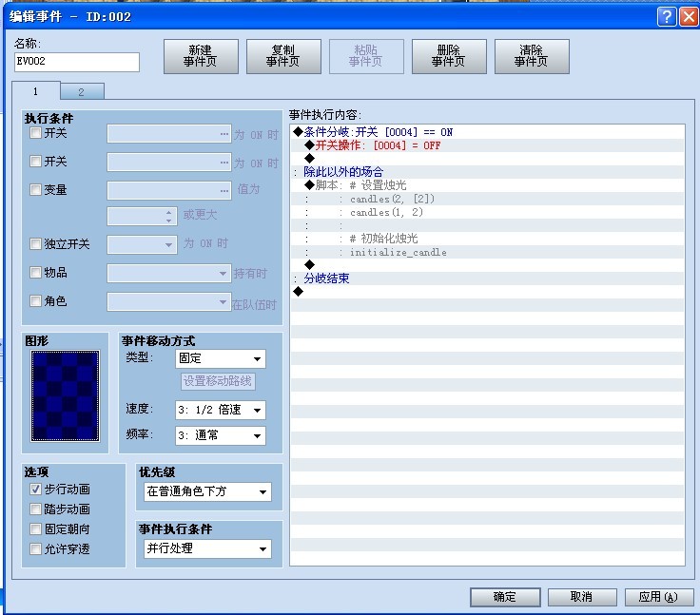The width and height of the screenshot is (700, 615).
Task: Select the 脚本: # 设置烛光 line
Action: click(x=488, y=185)
